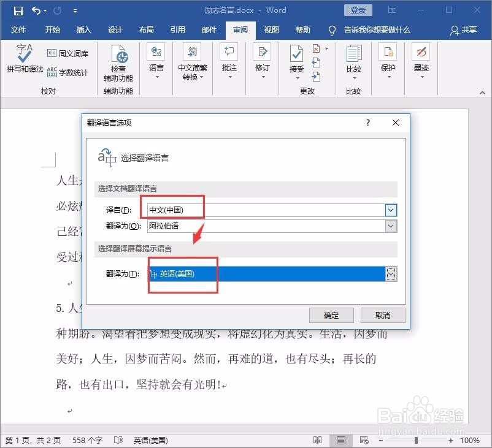This screenshot has height=448, width=492.
Task: Click the Protect document icon
Action: (388, 58)
